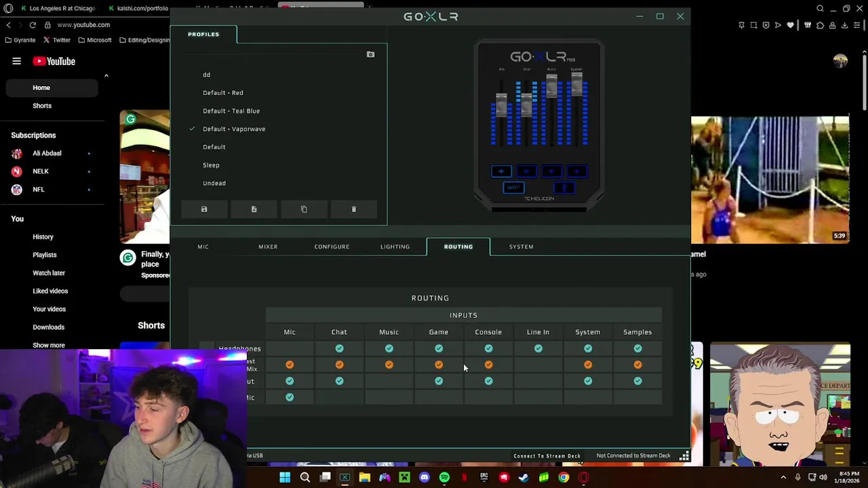
Task: Expand Show more in YouTube sidebar
Action: click(49, 345)
